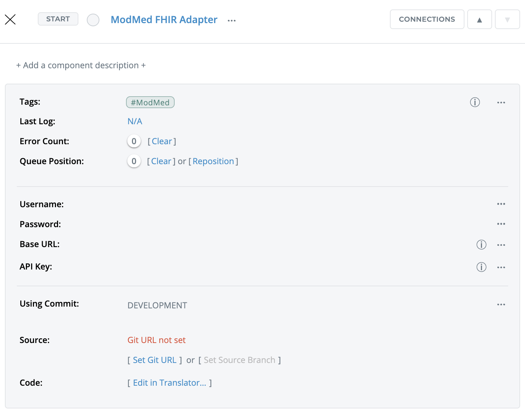525x420 pixels.
Task: Show info icon in Tags row
Action: click(x=475, y=102)
